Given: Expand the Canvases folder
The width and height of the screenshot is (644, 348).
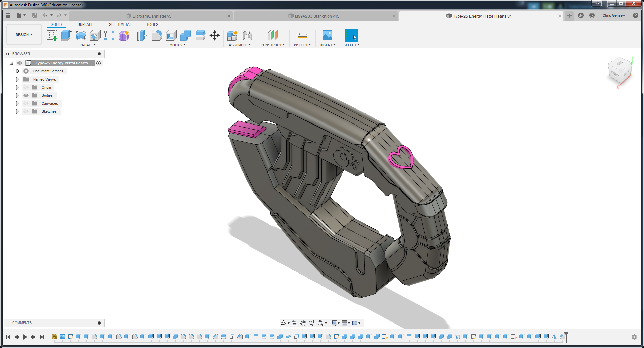Looking at the screenshot, I should (x=17, y=103).
